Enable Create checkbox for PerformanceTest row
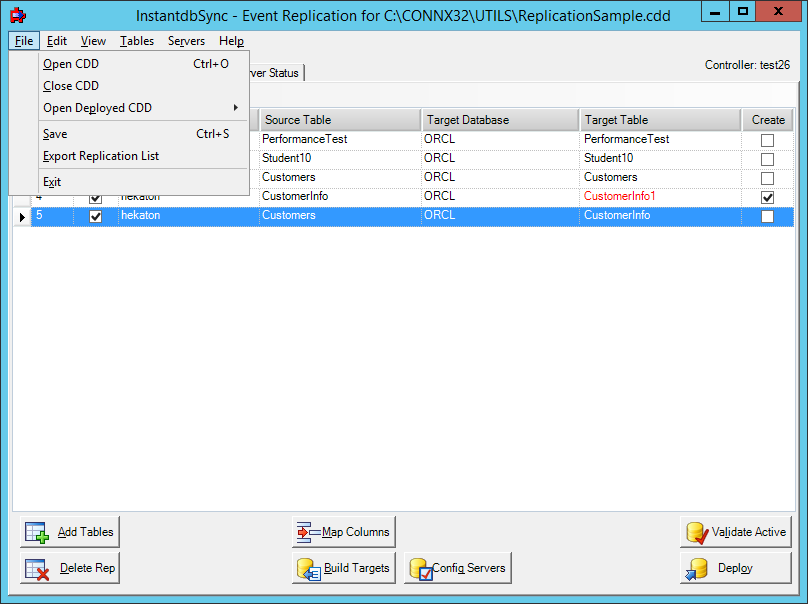 tap(768, 140)
